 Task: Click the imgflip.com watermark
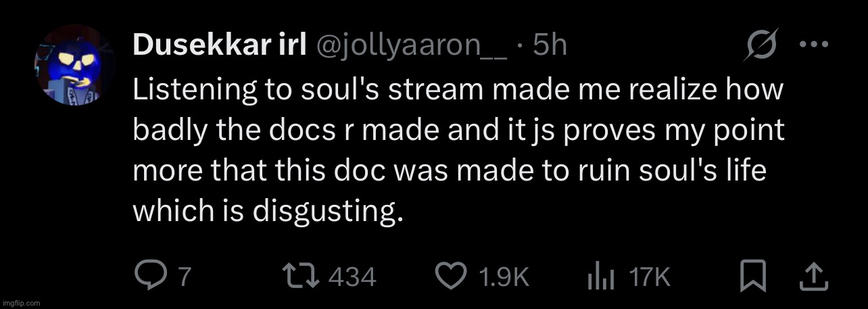(21, 302)
